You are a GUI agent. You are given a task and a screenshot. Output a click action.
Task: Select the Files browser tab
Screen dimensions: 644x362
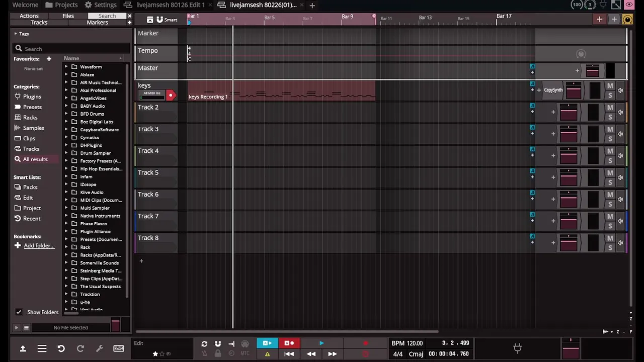click(68, 16)
